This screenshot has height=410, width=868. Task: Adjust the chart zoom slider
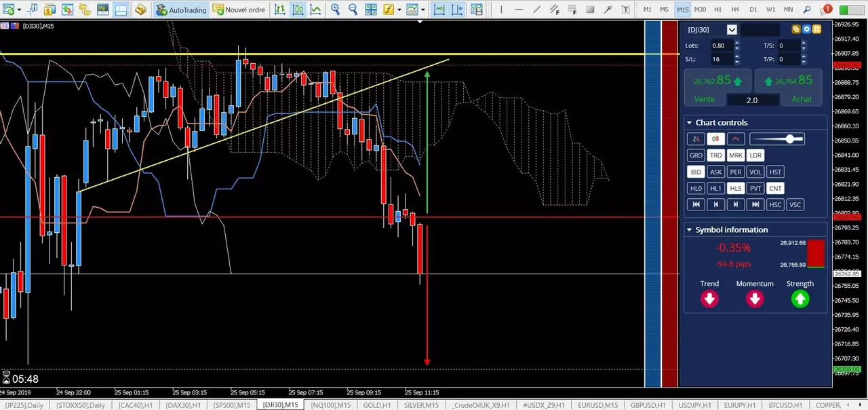click(777, 139)
